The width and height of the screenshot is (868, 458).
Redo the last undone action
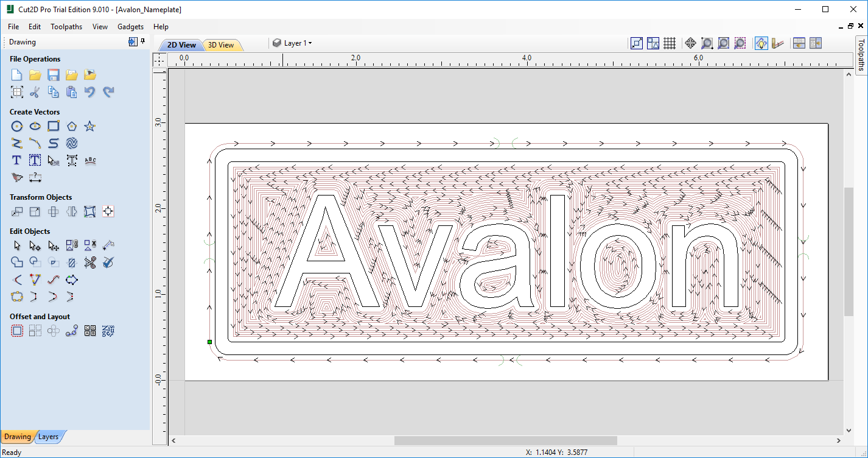(108, 92)
